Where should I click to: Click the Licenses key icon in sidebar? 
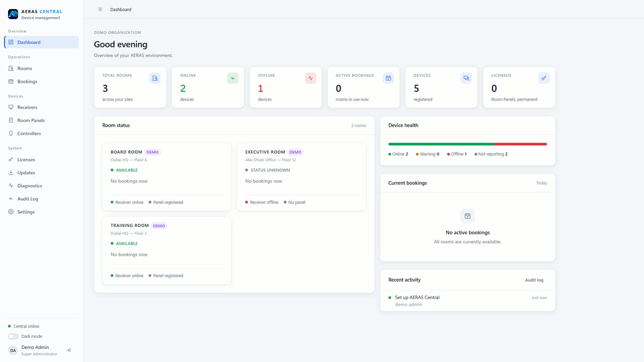click(x=11, y=159)
